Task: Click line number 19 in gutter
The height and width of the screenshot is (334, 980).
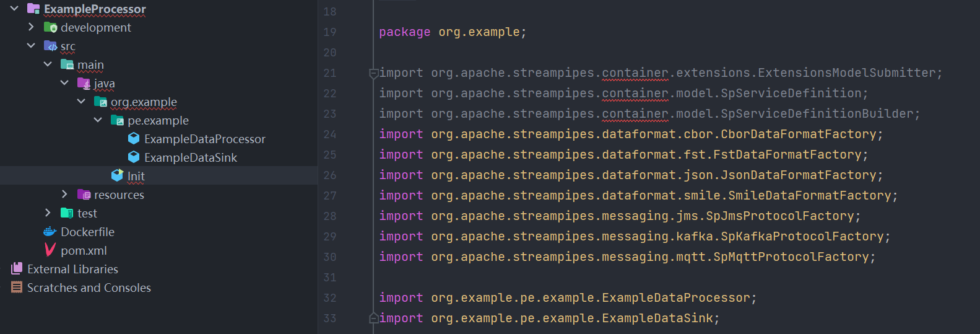Action: tap(330, 32)
